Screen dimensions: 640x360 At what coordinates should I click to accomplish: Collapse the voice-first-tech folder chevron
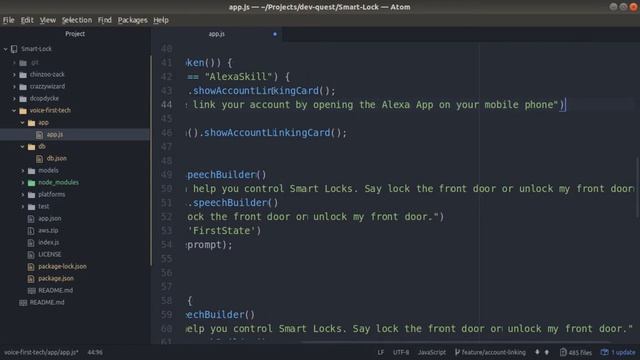[x=14, y=111]
